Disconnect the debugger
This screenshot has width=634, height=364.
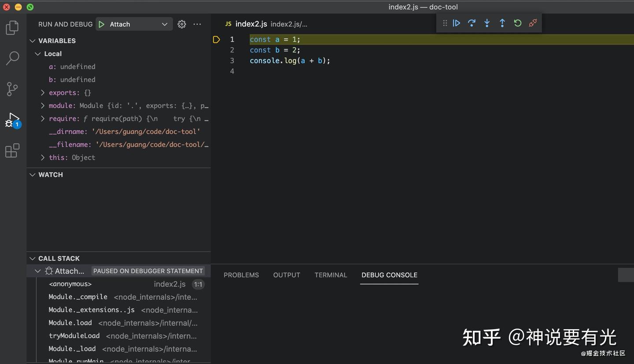click(533, 23)
